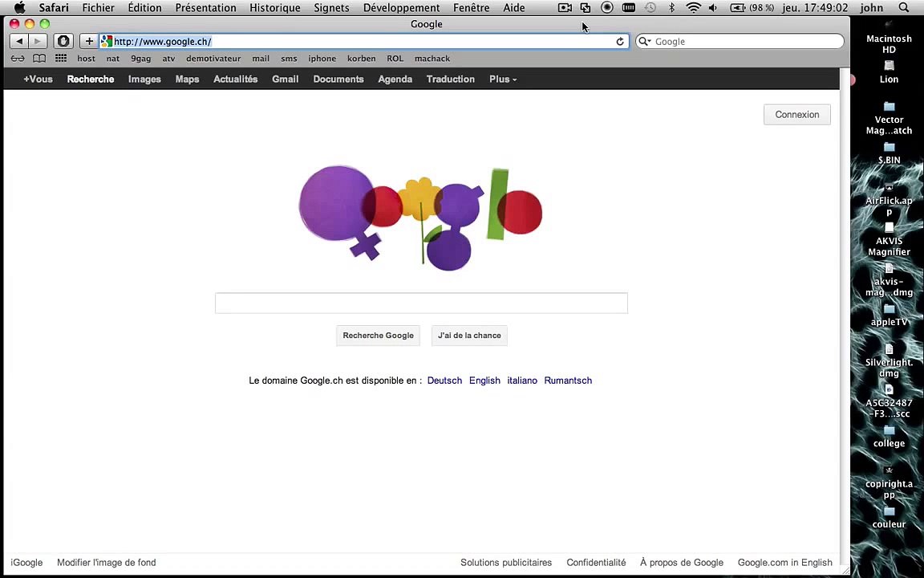Open the demotivateur bookmark
The width and height of the screenshot is (924, 578).
pyautogui.click(x=213, y=59)
